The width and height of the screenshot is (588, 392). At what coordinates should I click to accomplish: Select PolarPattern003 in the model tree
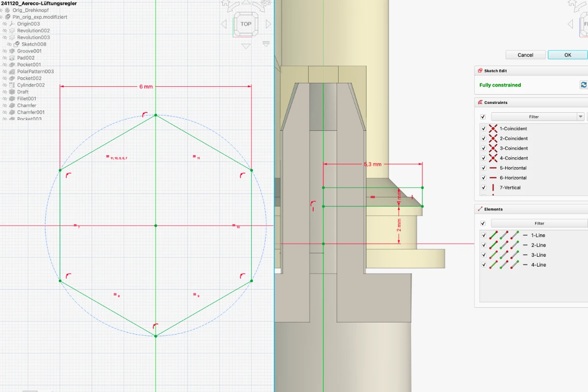pyautogui.click(x=35, y=72)
